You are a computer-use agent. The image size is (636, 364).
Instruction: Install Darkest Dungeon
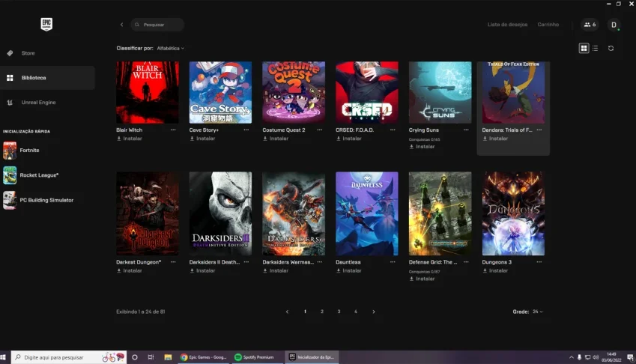coord(130,271)
